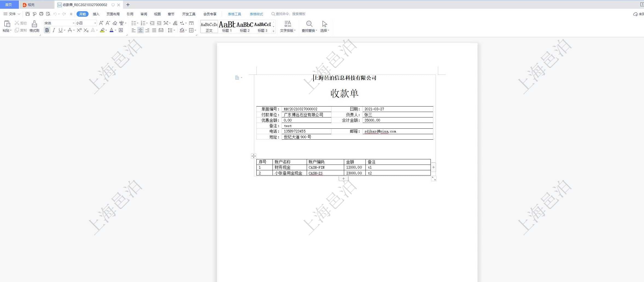
Task: Apply superscript formatting
Action: coord(79,30)
